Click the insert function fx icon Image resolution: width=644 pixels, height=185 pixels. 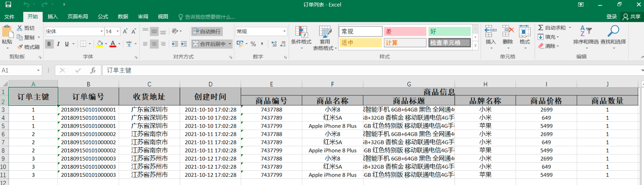93,70
